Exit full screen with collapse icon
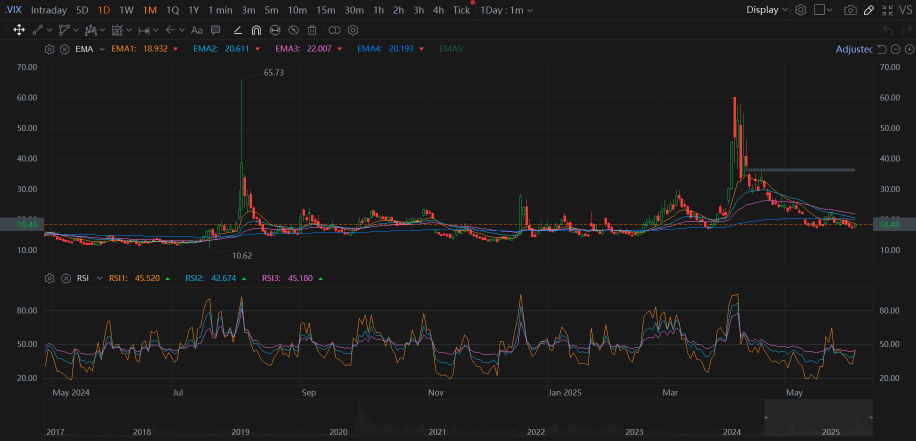 [x=887, y=10]
